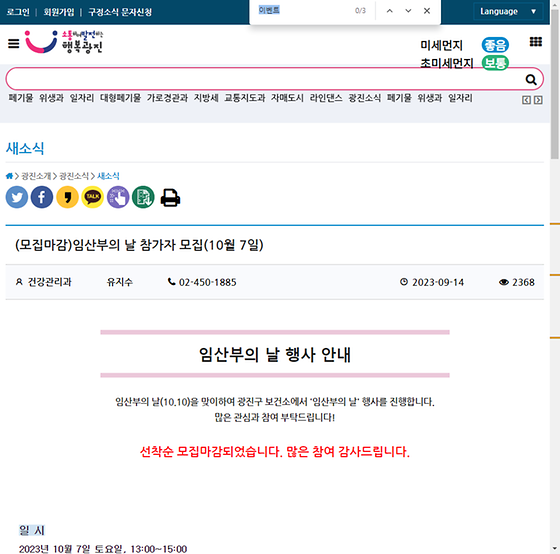
Task: Show next keyword suggestions arrow
Action: 538,100
